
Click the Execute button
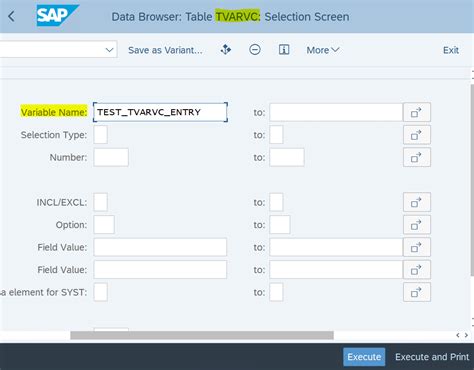[x=364, y=357]
